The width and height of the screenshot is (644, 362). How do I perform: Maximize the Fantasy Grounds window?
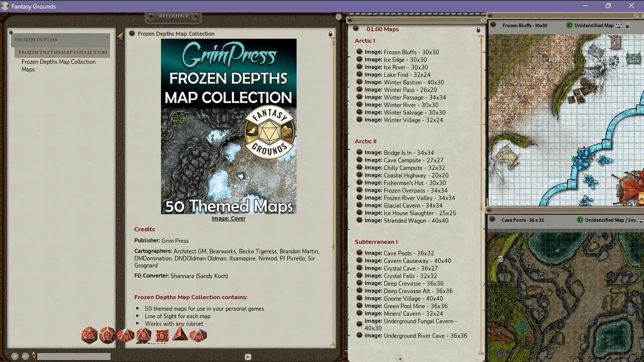(x=608, y=6)
